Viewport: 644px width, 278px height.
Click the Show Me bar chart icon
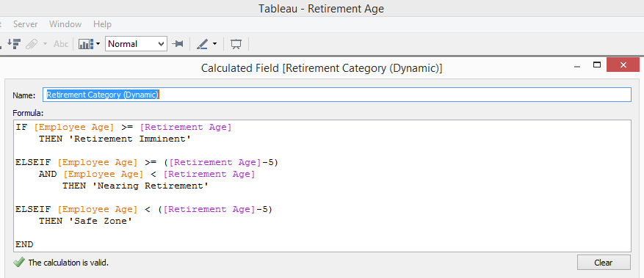[86, 44]
